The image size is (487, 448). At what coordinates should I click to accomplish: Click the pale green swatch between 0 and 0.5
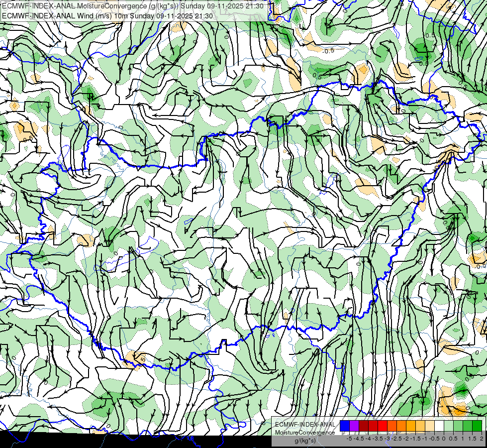pos(449,426)
